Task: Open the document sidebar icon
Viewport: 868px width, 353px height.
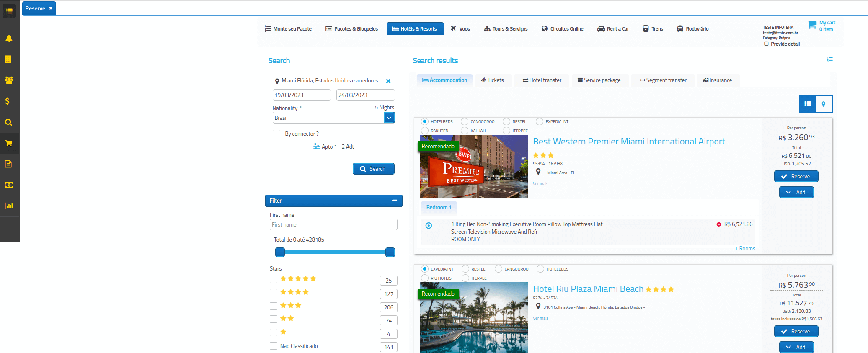Action: coord(8,164)
